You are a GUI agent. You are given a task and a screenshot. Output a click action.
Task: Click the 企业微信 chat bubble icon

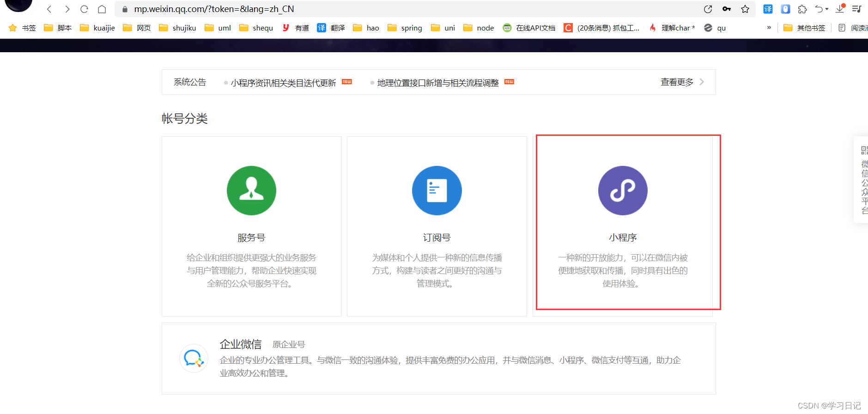(194, 358)
